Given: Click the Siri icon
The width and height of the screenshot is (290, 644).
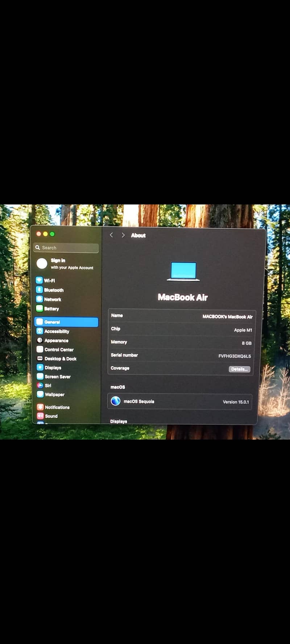Looking at the screenshot, I should tap(40, 385).
